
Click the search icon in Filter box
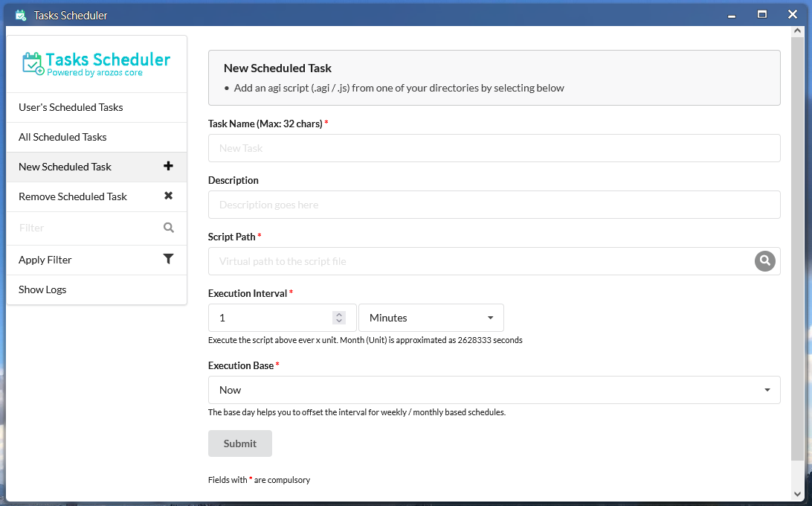tap(169, 228)
